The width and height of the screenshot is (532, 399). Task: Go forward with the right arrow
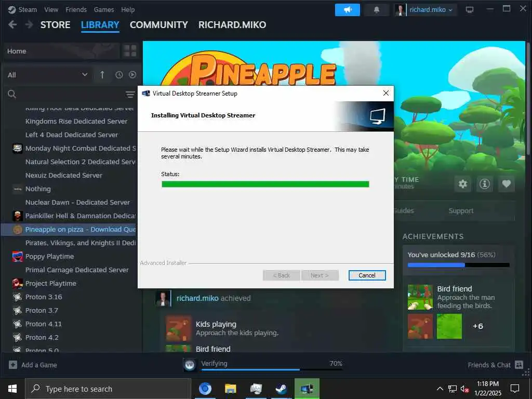point(29,24)
